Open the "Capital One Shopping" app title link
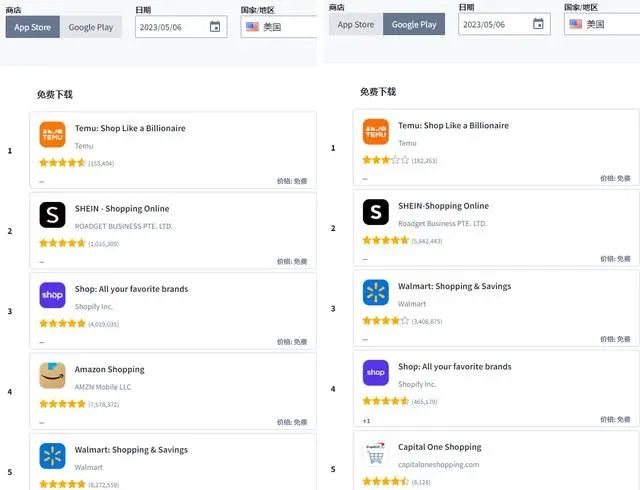 (440, 447)
